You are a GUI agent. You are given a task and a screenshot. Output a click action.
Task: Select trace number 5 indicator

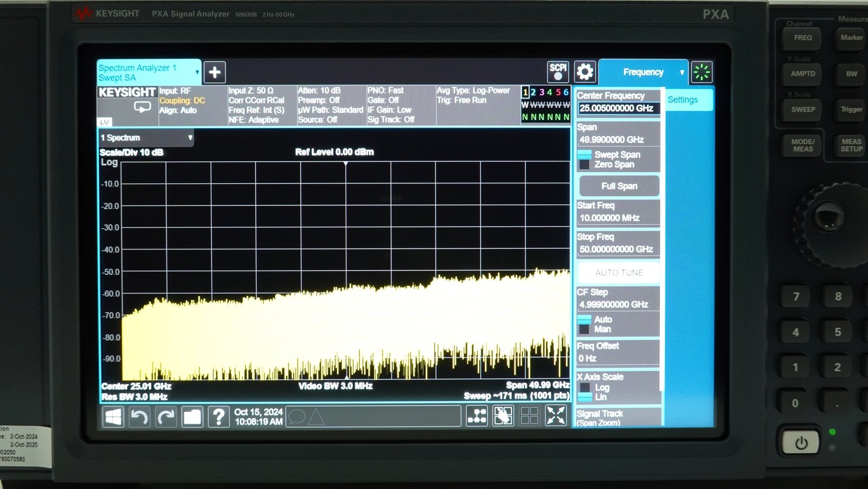point(558,92)
